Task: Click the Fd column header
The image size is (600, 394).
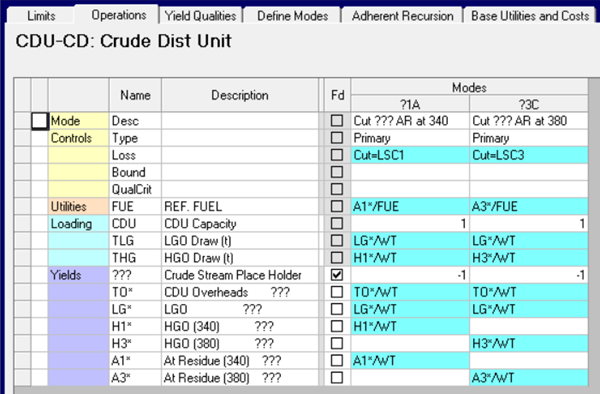Action: tap(338, 95)
